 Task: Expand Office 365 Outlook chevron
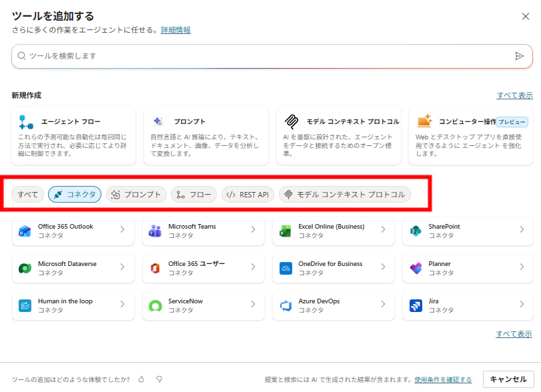point(123,229)
